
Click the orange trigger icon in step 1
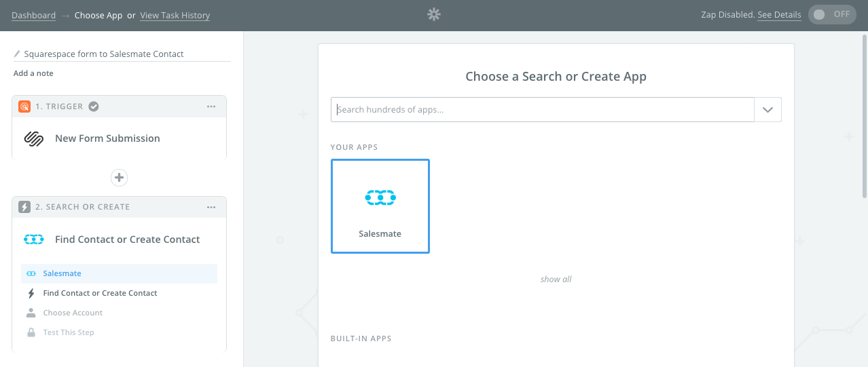click(x=24, y=107)
